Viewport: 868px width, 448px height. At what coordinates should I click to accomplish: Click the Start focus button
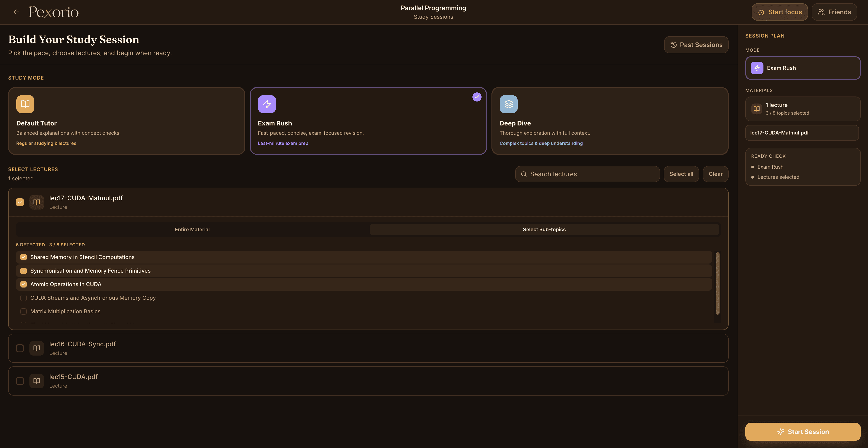point(780,12)
